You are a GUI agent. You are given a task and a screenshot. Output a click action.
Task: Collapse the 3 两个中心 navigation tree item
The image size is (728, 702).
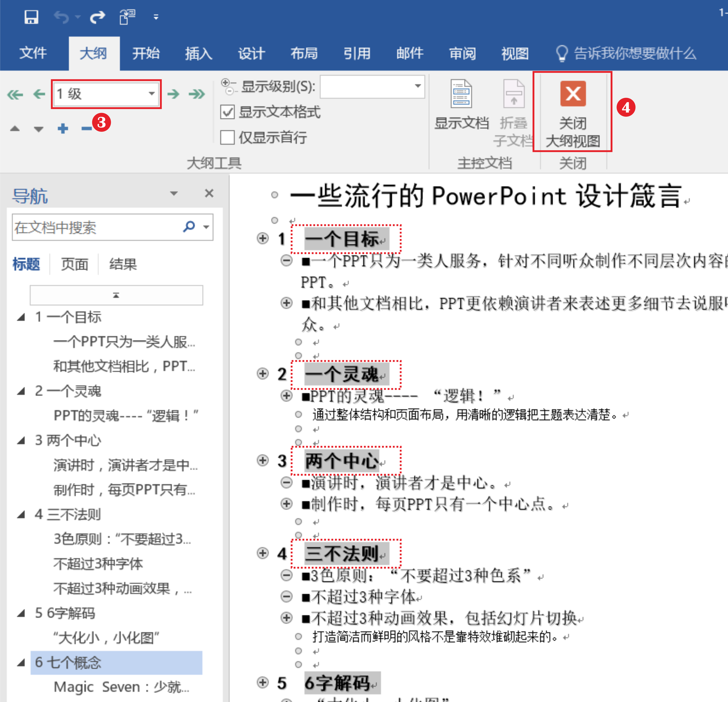point(21,441)
